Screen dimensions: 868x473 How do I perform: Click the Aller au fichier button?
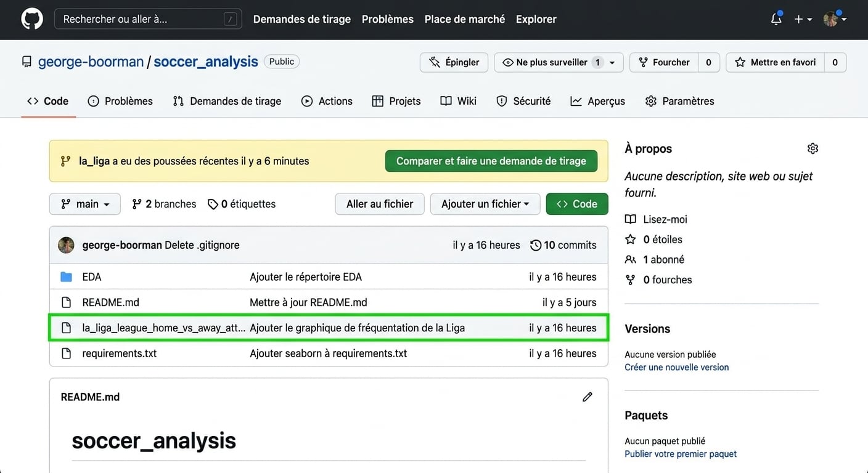pyautogui.click(x=380, y=204)
